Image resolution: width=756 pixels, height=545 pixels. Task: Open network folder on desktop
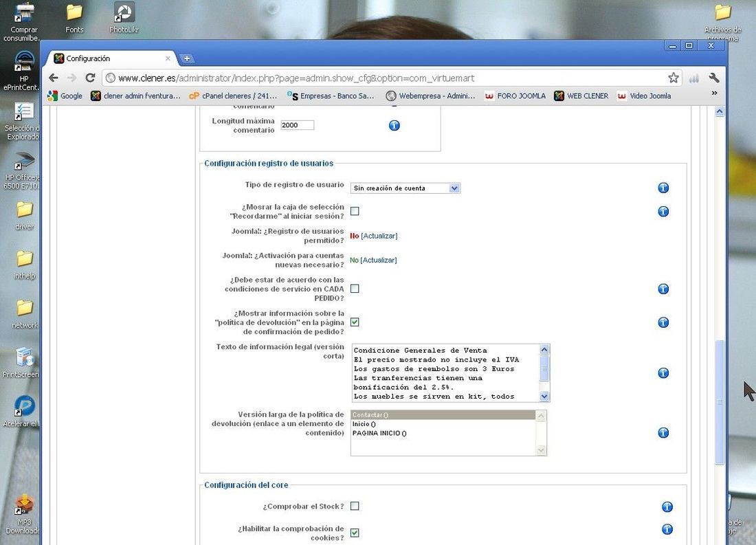pos(24,314)
